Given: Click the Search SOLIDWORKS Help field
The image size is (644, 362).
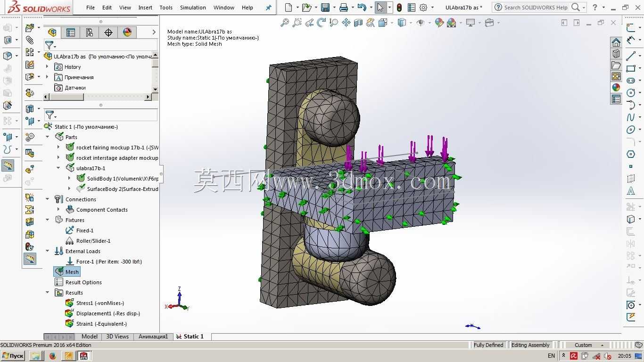Looking at the screenshot, I should [536, 7].
